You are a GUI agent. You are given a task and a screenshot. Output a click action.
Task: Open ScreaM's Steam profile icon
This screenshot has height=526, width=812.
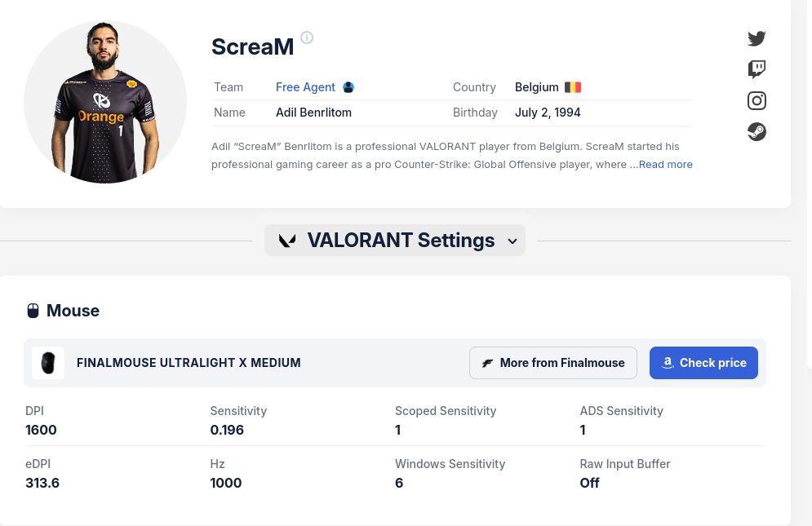click(x=757, y=131)
